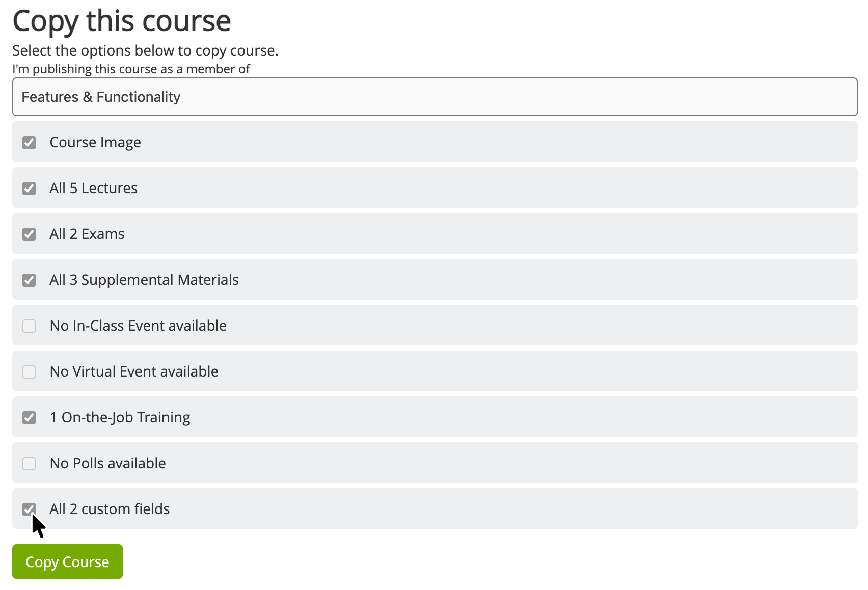868x590 pixels.
Task: Disable the All 2 custom fields checkbox
Action: click(29, 509)
